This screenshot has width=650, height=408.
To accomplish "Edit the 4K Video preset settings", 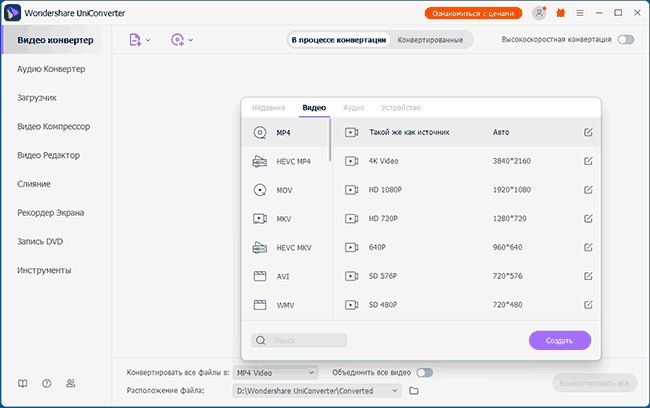I will (x=588, y=161).
